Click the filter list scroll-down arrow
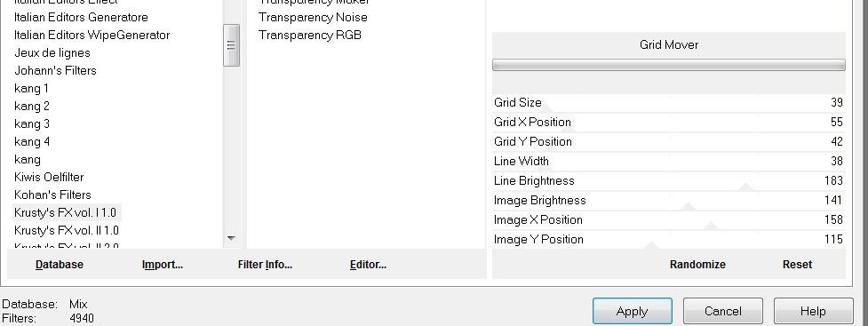The height and width of the screenshot is (326, 868). (231, 239)
